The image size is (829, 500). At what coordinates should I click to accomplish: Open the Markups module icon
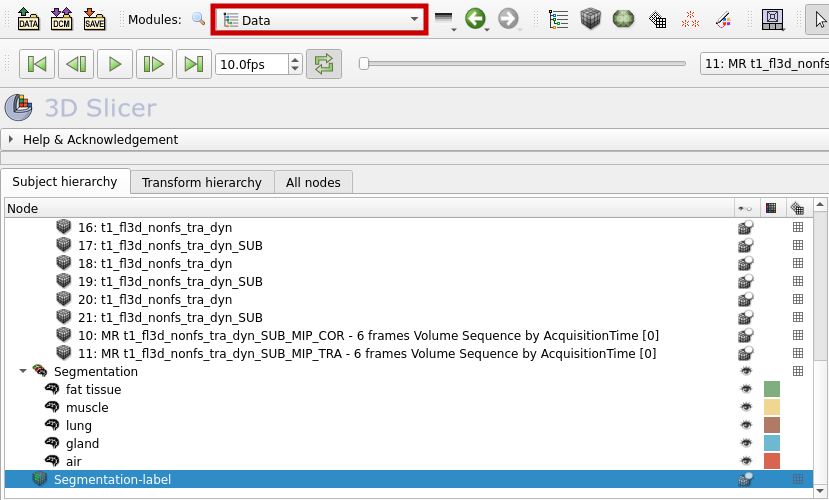(690, 19)
